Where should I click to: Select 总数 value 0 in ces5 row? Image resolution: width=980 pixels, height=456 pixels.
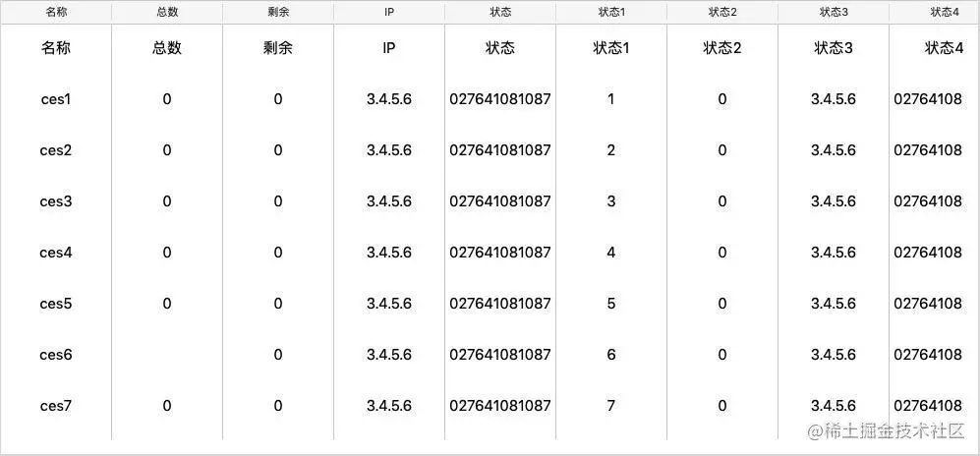coord(167,304)
